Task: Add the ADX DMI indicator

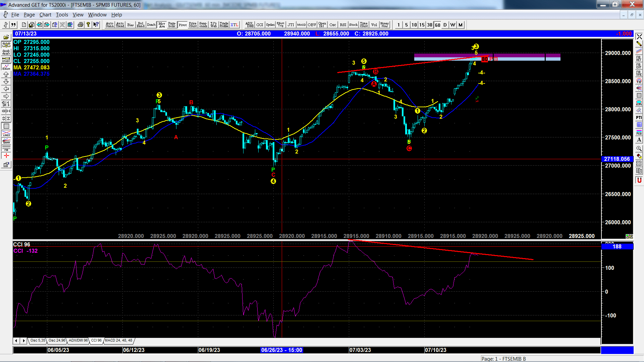Action: (250, 25)
